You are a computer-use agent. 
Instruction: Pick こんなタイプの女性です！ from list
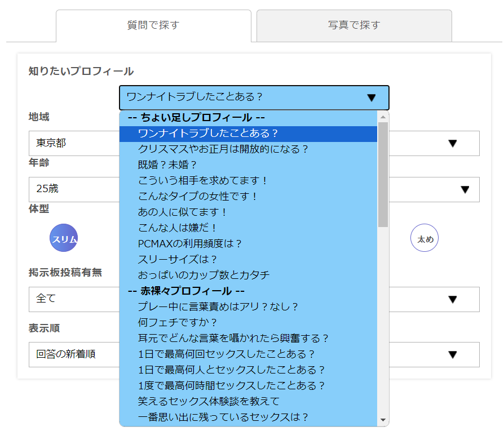point(198,197)
